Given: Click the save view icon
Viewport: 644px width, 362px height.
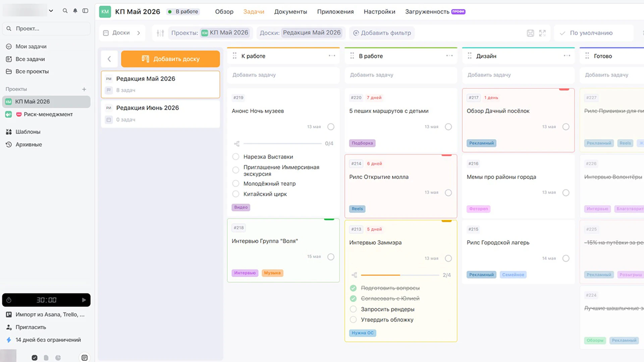Looking at the screenshot, I should [530, 33].
